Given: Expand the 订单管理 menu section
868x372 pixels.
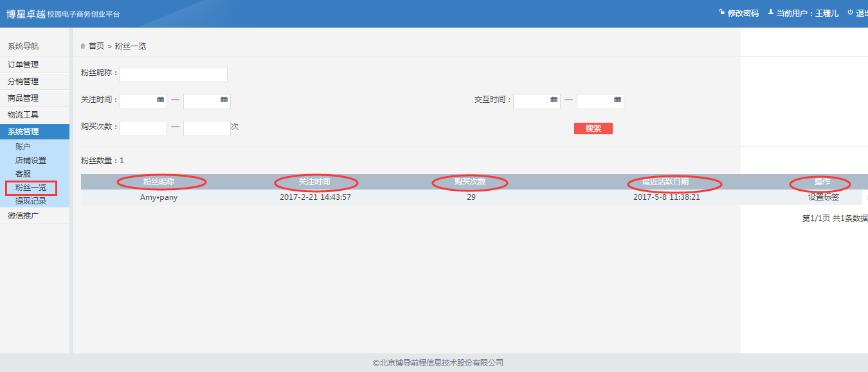Looking at the screenshot, I should coord(23,65).
